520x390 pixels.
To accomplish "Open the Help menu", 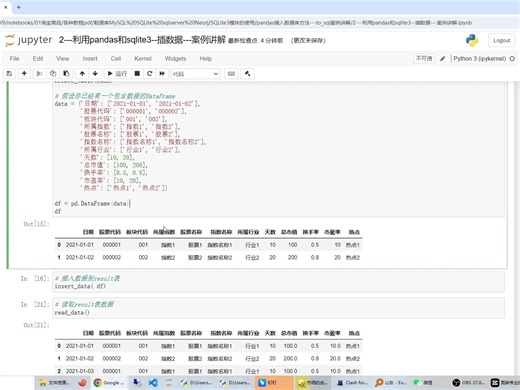I will [206, 58].
